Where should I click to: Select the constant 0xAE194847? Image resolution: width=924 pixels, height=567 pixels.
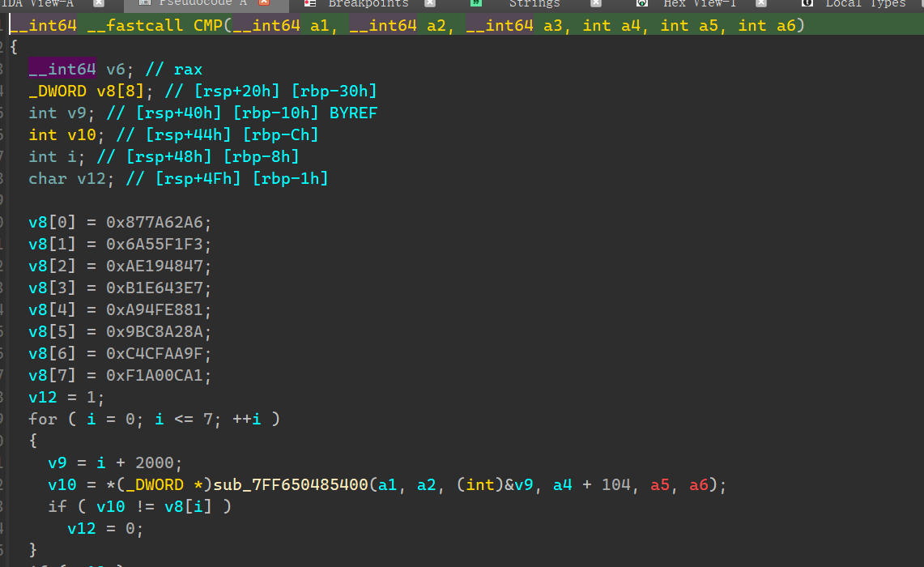155,266
